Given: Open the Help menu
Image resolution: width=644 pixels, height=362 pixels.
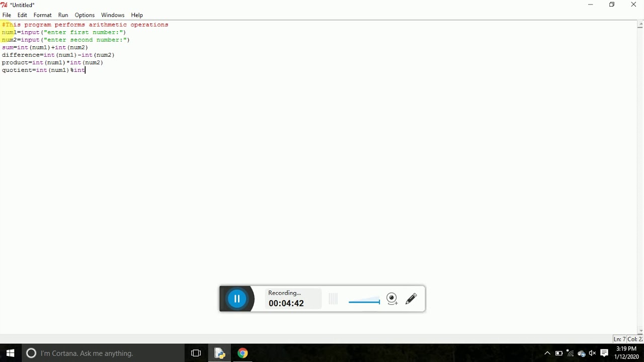Looking at the screenshot, I should [x=137, y=15].
